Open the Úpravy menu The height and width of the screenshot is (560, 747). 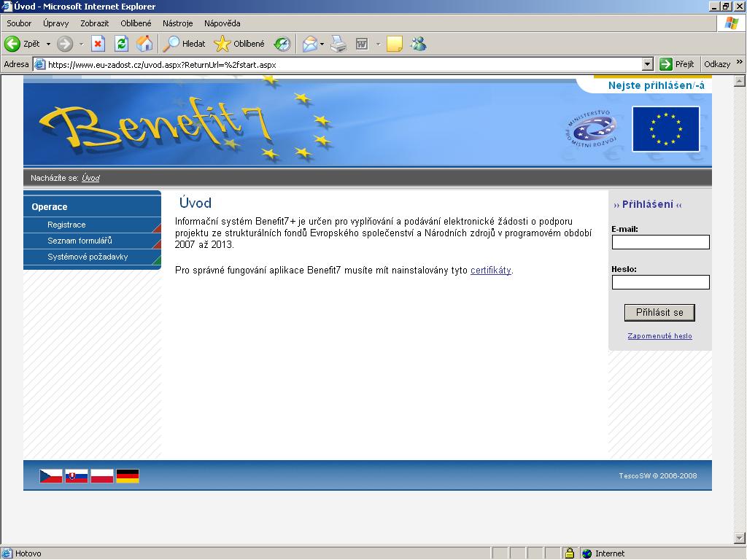coord(55,23)
